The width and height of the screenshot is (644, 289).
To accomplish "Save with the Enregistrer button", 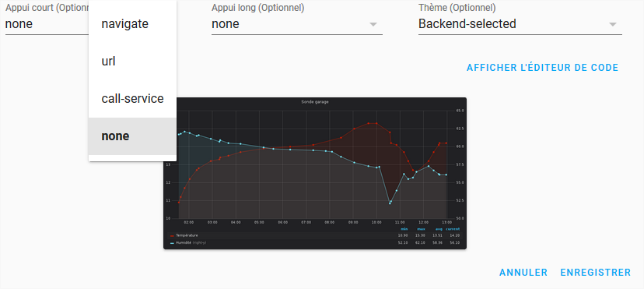I will pyautogui.click(x=596, y=273).
